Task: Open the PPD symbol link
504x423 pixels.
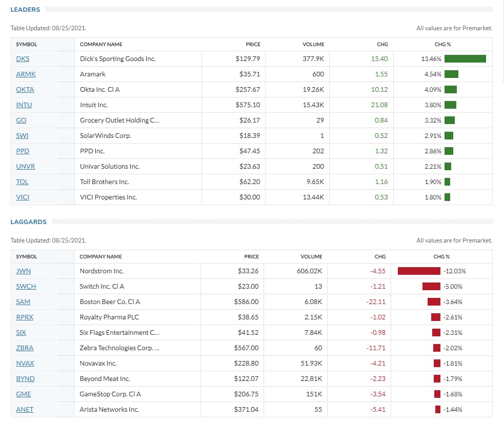Action: pyautogui.click(x=23, y=151)
